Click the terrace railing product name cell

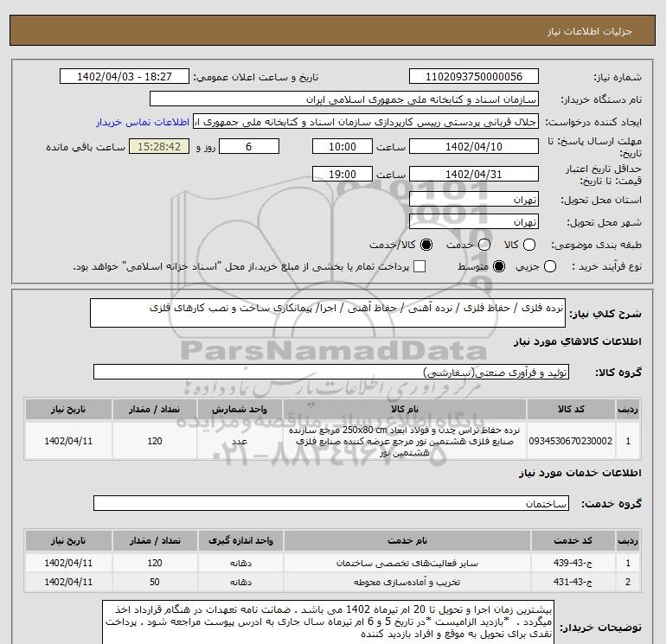pyautogui.click(x=405, y=441)
